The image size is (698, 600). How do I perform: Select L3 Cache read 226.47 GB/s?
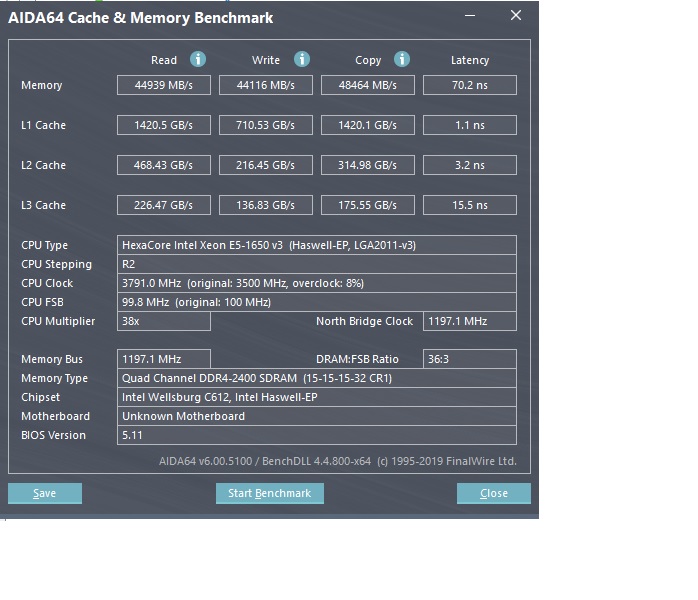point(164,205)
